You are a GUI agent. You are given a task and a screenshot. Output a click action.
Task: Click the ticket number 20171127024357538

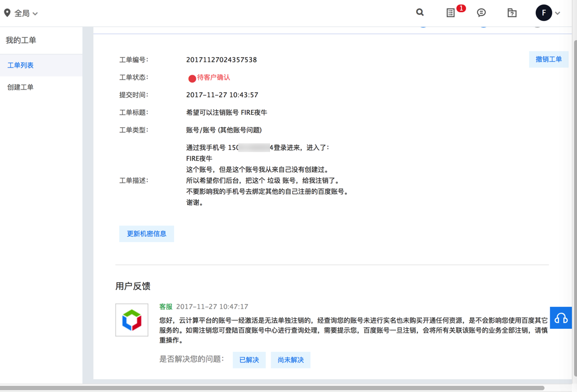point(222,60)
